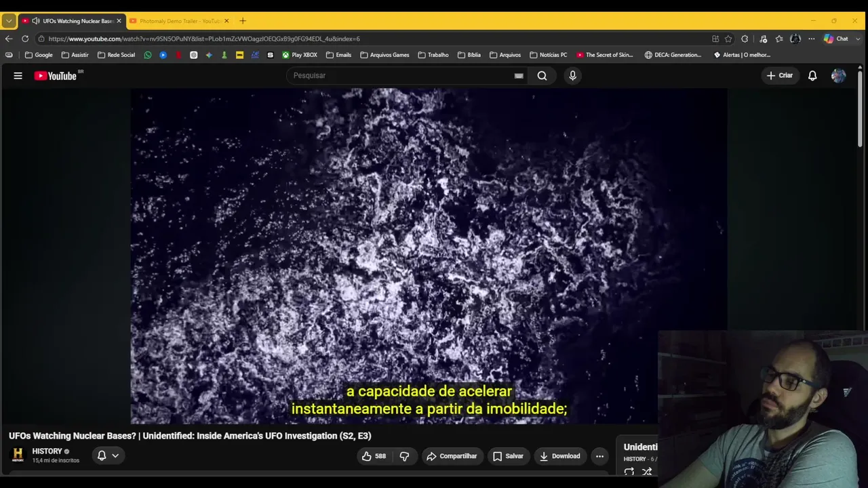868x488 pixels.
Task: Start voice search with the microphone icon
Action: (572, 76)
